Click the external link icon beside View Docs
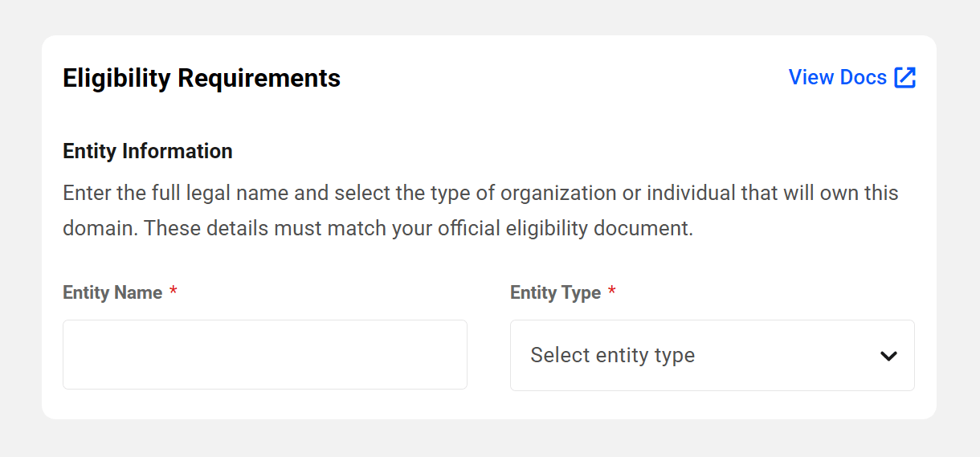The width and height of the screenshot is (980, 457). [x=905, y=78]
